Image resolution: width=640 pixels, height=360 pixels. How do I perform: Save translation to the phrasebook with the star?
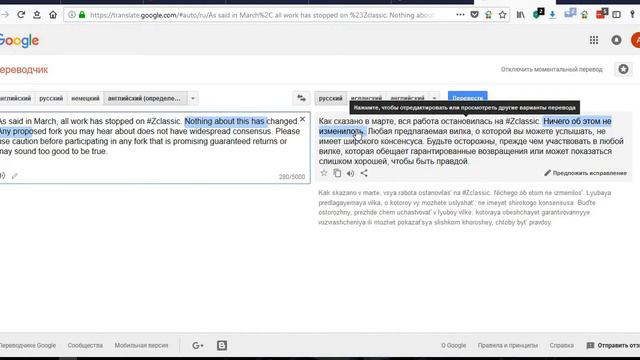coord(324,173)
